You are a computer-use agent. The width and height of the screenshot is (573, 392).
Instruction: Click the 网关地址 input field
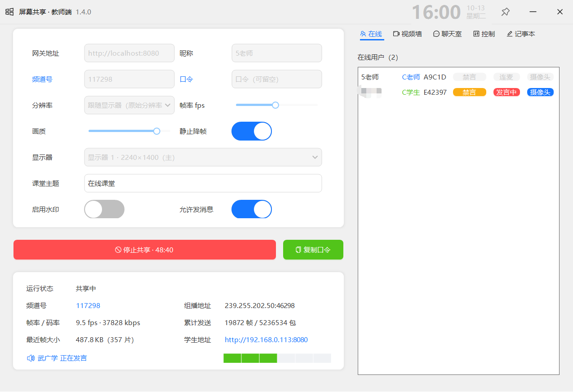129,53
